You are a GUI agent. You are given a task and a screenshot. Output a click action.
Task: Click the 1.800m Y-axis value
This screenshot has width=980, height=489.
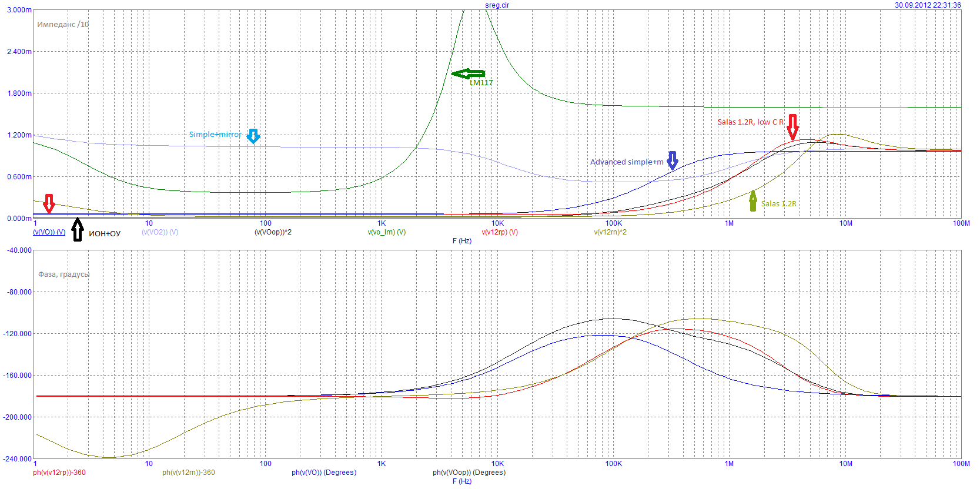point(19,93)
